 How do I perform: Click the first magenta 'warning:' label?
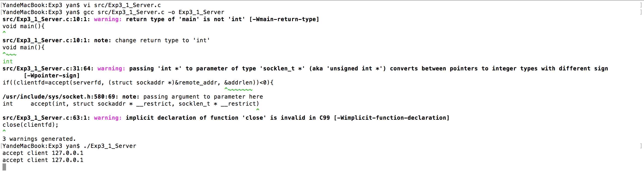[x=108, y=19]
